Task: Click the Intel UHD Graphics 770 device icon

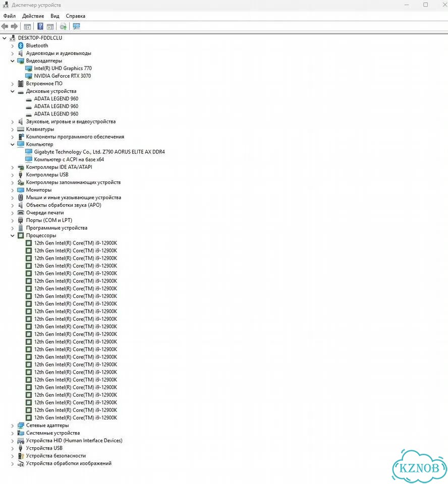Action: point(29,69)
